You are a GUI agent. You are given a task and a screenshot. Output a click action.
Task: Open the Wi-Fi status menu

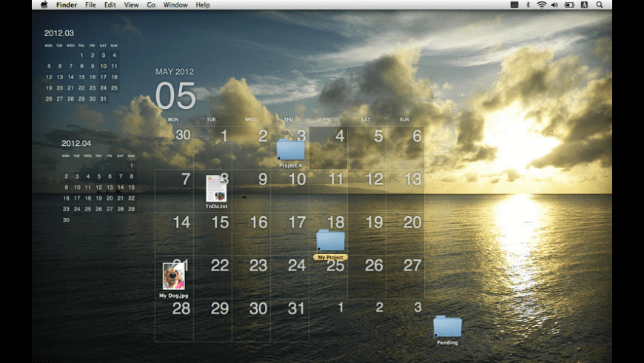click(x=541, y=4)
